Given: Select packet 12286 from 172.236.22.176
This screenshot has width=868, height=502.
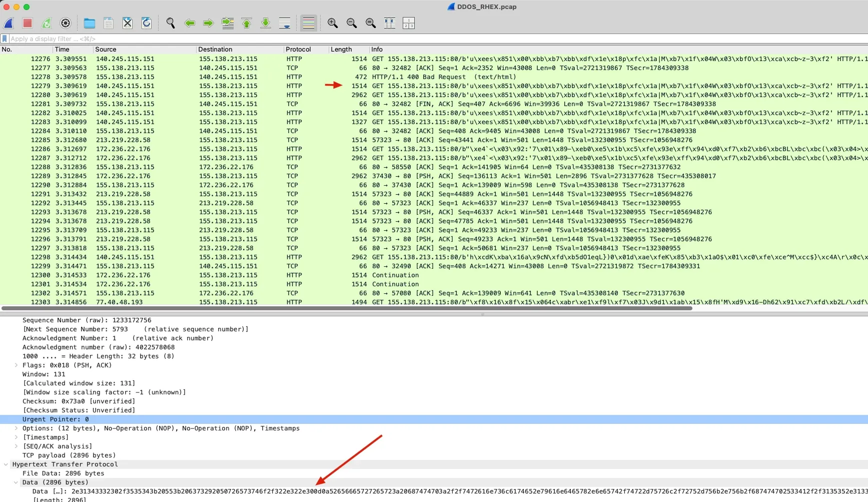Looking at the screenshot, I should pos(434,149).
